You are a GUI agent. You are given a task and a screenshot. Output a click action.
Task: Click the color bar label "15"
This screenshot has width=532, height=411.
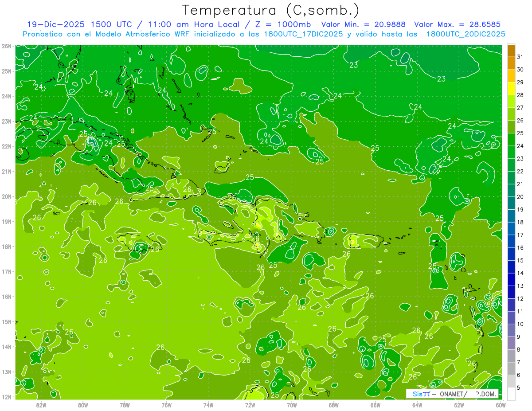click(x=520, y=260)
